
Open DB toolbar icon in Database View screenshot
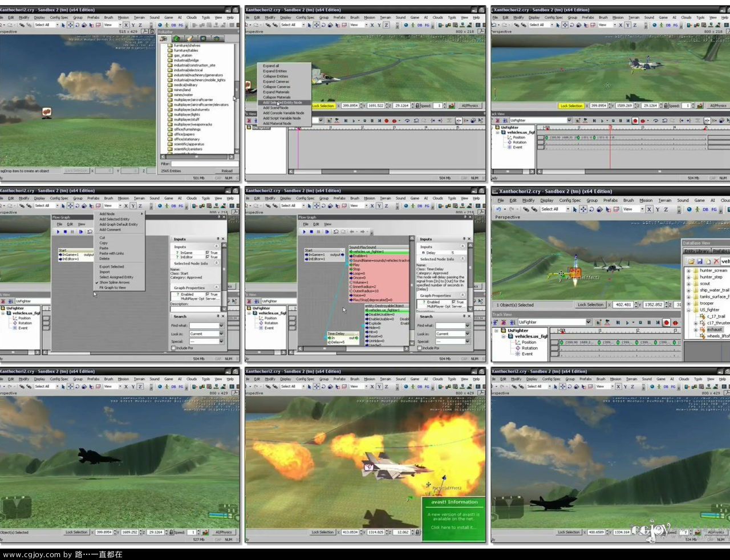point(705,209)
